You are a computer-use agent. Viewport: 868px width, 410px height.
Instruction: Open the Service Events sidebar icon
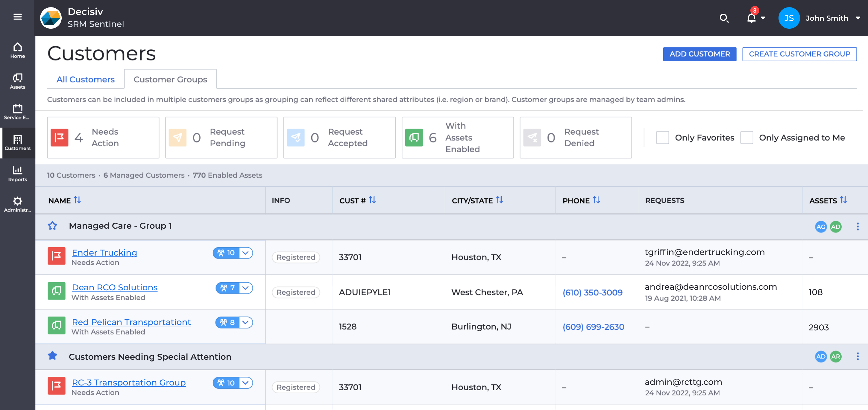click(17, 112)
